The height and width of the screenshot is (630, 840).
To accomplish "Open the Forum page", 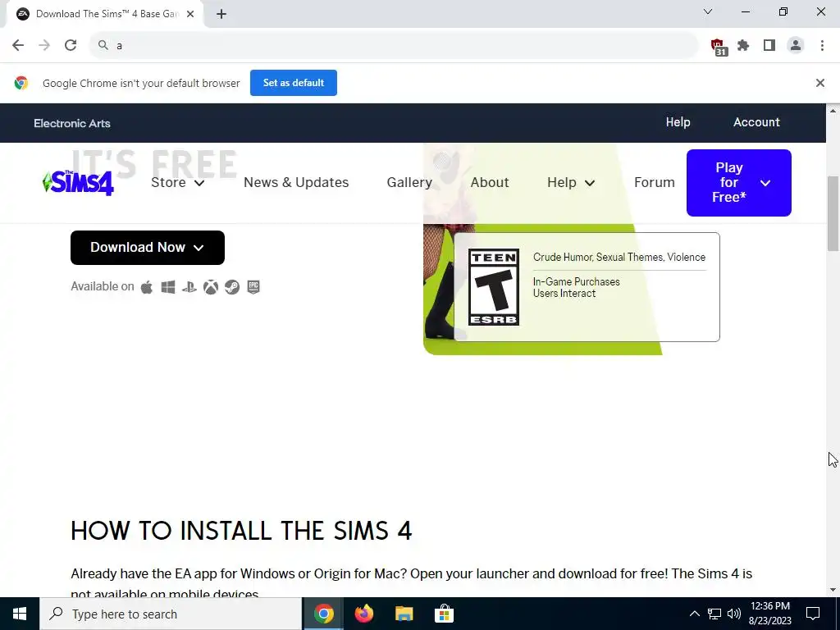I will coord(654,183).
